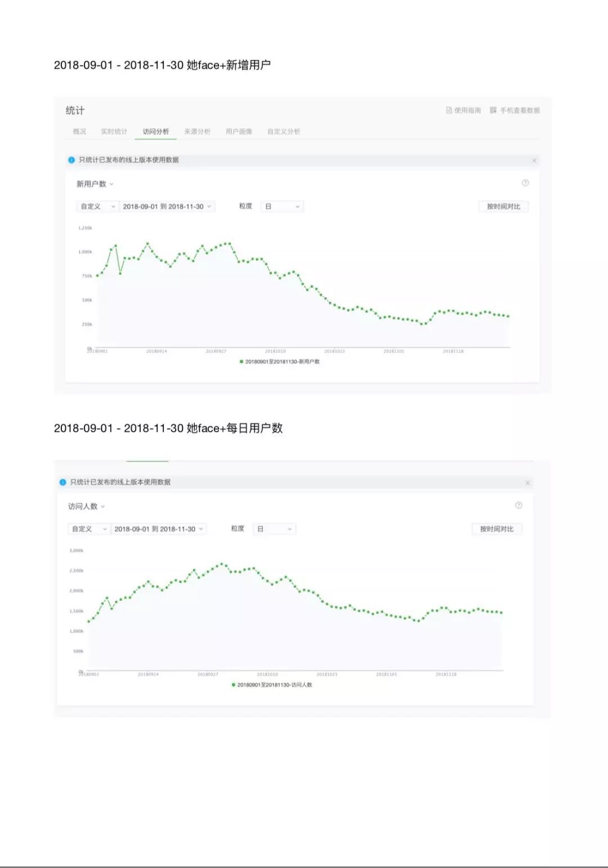Dismiss the notice banner above 新用户数 chart

534,160
